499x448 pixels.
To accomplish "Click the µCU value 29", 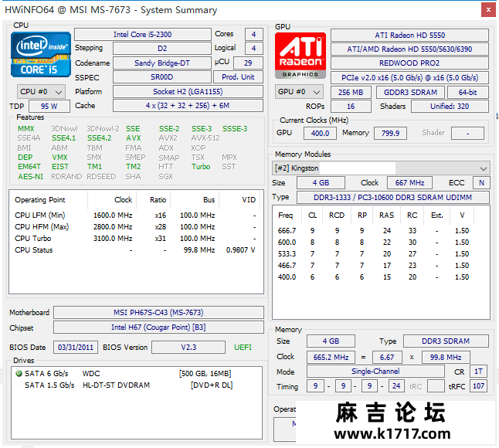I will click(248, 63).
